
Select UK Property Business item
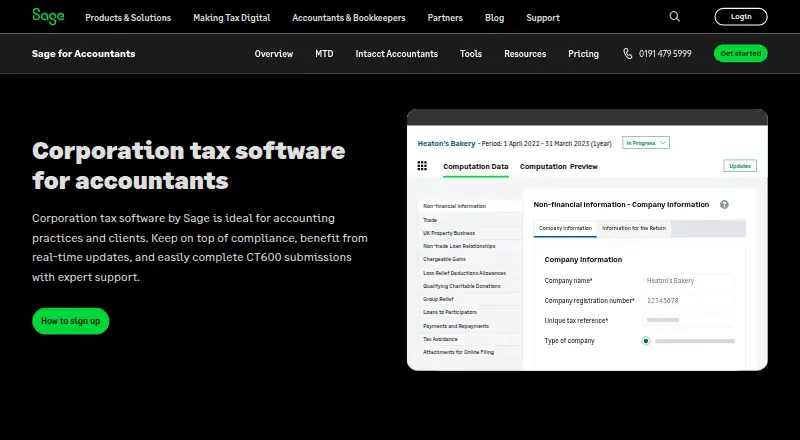(x=469, y=233)
